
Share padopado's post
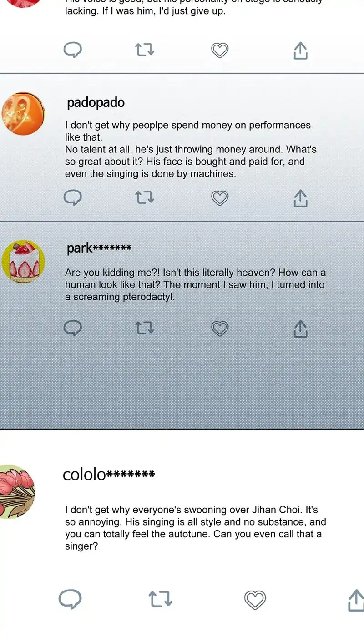[300, 198]
